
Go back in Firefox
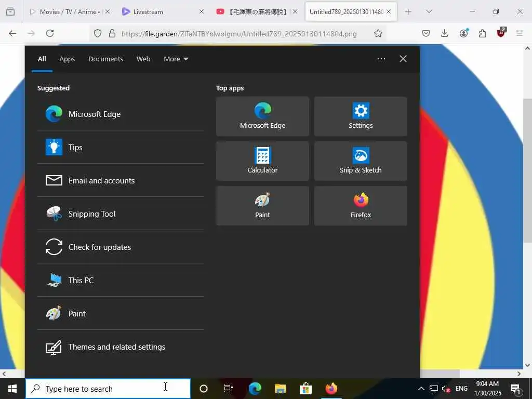[x=12, y=33]
